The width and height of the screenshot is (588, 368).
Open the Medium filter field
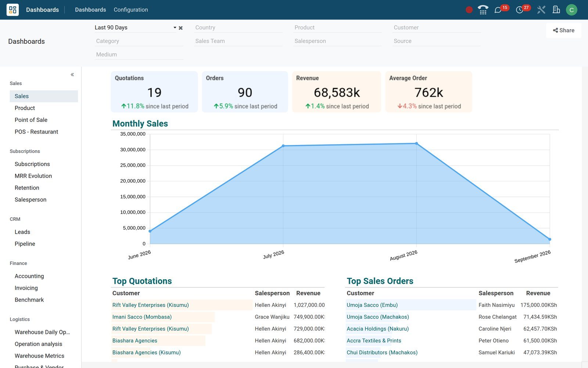coord(139,54)
